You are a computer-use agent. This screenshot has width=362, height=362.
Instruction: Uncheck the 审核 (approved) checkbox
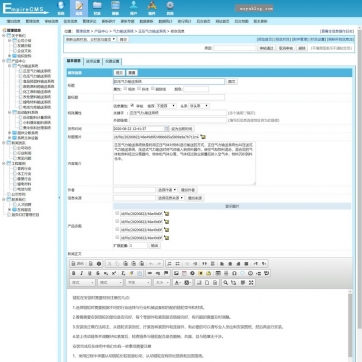133,105
